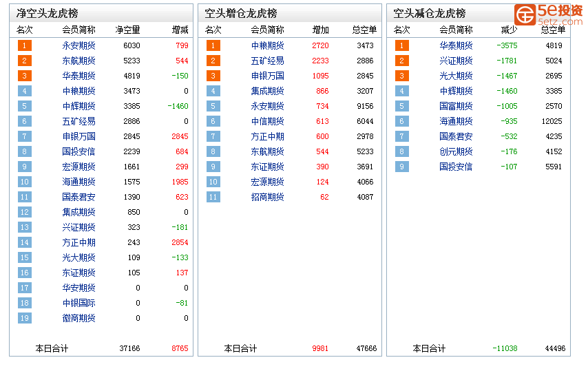Screen dimensions: 588x371
Task: Click 国泰君安 in the 空头减仓龙虎榜 table
Action: click(456, 136)
